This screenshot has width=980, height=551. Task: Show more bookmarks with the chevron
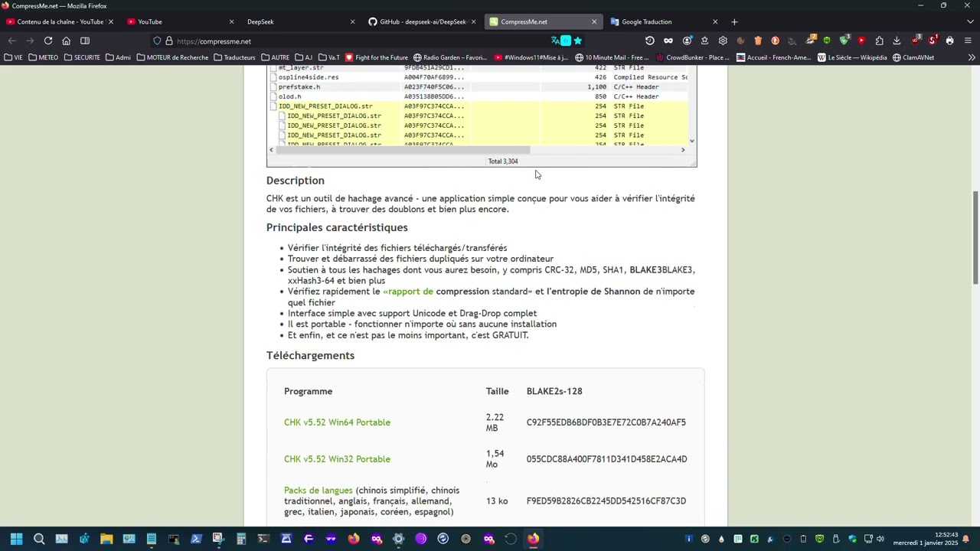971,57
